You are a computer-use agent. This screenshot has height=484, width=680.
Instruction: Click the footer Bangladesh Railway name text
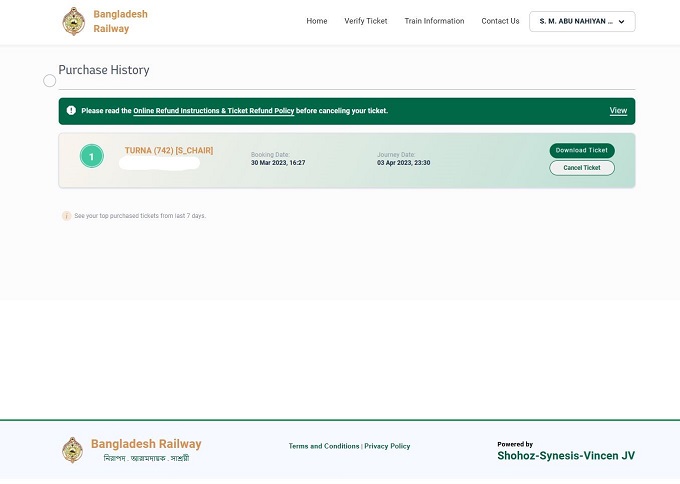point(146,444)
